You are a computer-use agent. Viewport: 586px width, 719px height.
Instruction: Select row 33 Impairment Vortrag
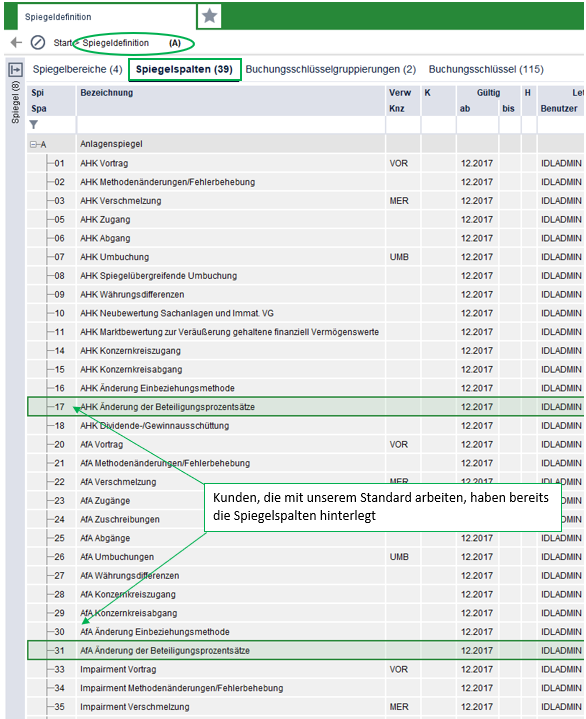[305, 670]
